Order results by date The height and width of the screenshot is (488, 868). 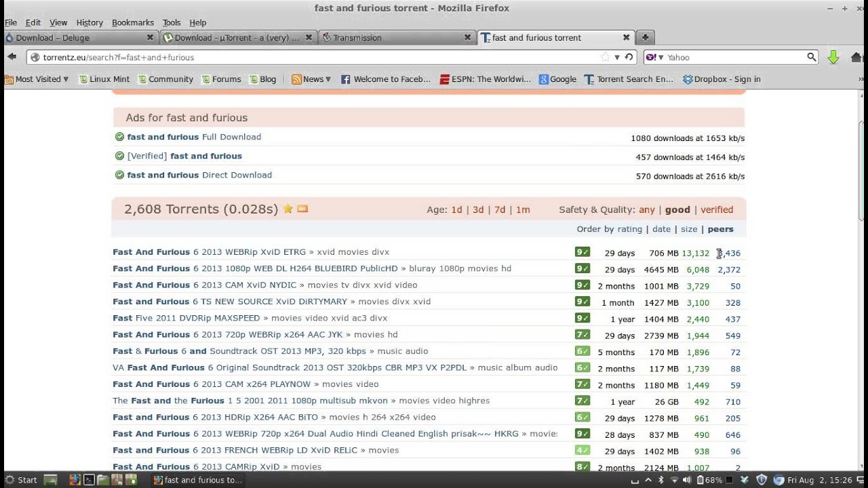click(661, 229)
